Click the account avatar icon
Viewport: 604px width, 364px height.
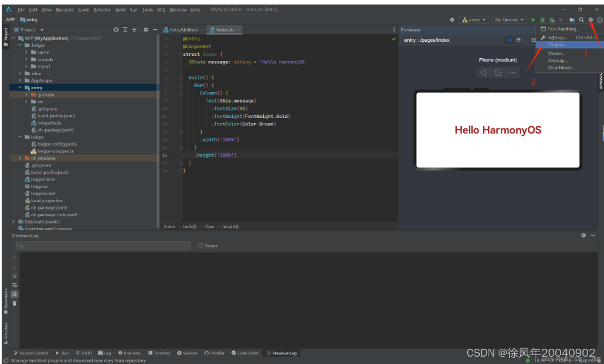point(600,20)
